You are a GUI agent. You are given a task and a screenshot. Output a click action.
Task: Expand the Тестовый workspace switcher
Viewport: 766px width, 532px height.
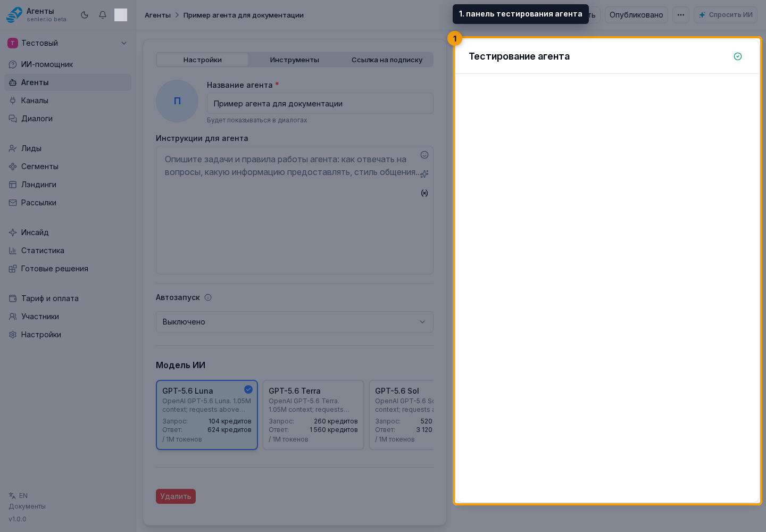click(x=68, y=43)
